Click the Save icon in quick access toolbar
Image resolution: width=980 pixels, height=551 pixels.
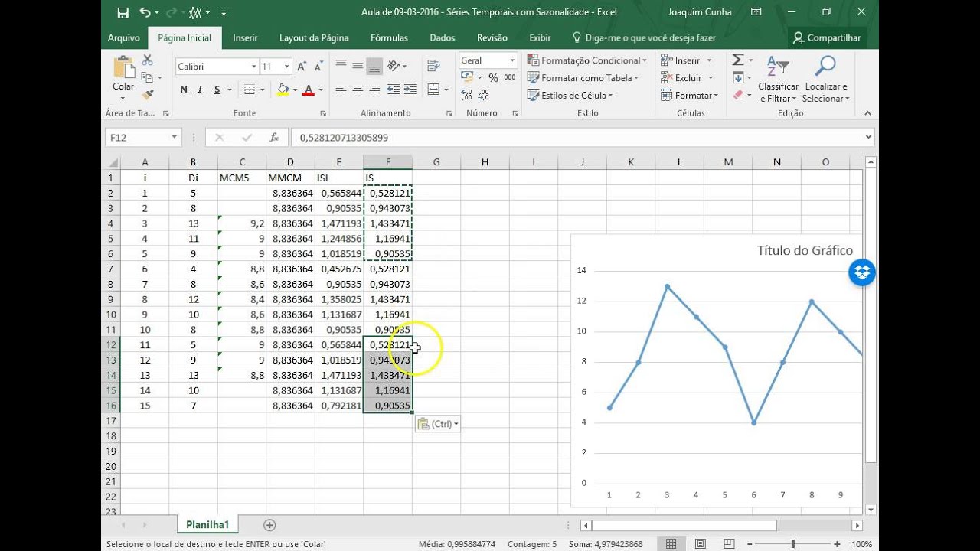coord(122,12)
